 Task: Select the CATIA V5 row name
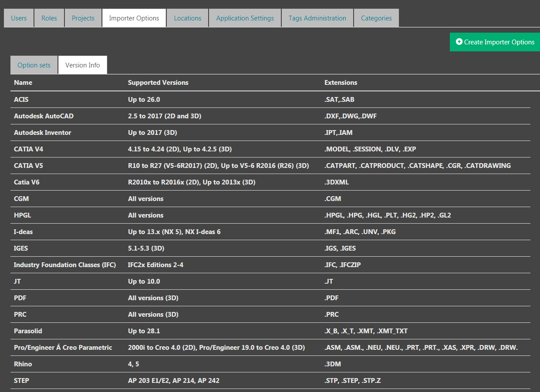[28, 166]
